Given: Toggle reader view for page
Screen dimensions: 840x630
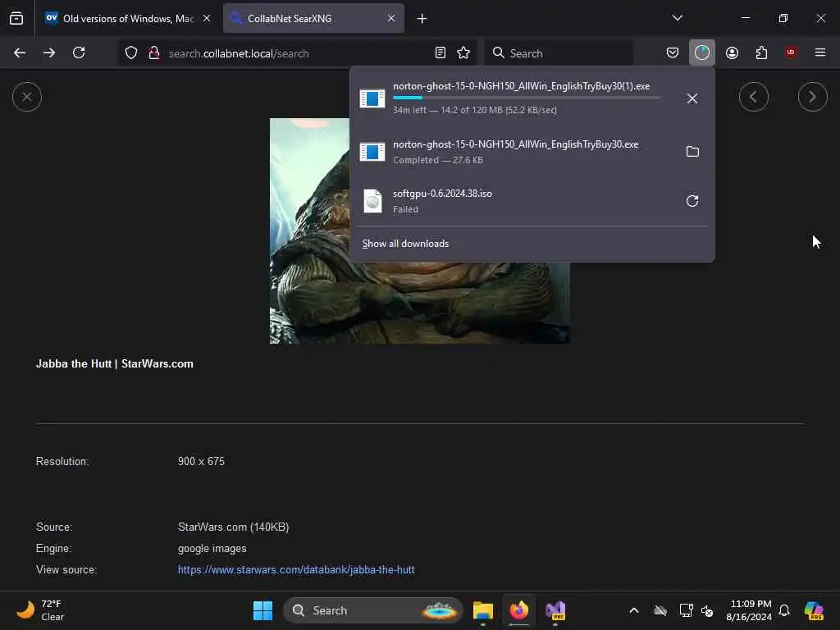Looking at the screenshot, I should [441, 52].
